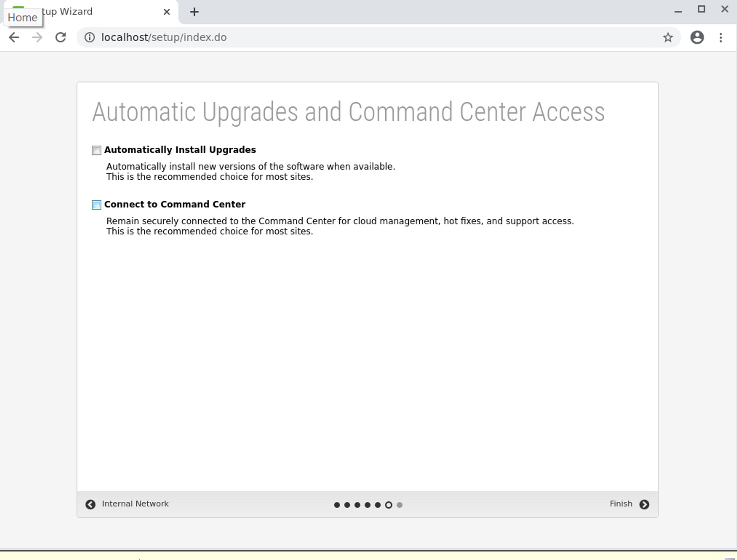Click the current hollow step indicator dot
737x560 pixels.
388,505
